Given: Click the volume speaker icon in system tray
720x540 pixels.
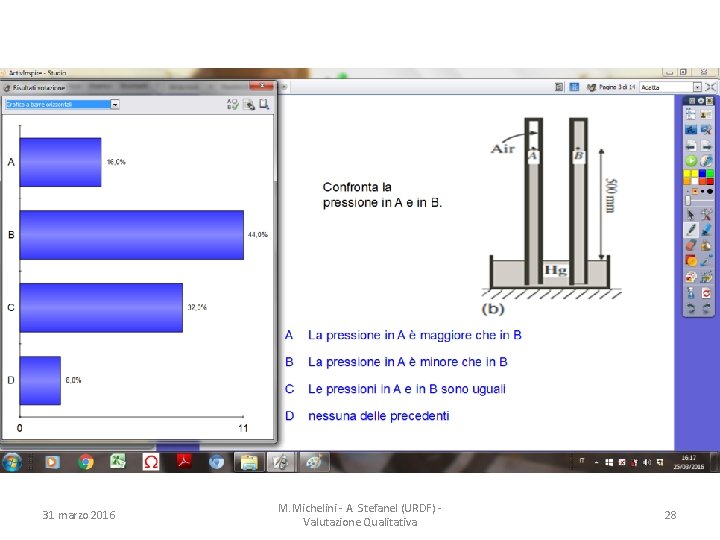Looking at the screenshot, I should (x=647, y=462).
